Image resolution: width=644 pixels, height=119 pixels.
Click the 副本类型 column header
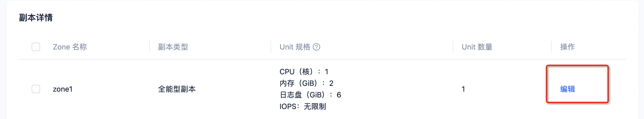click(173, 47)
